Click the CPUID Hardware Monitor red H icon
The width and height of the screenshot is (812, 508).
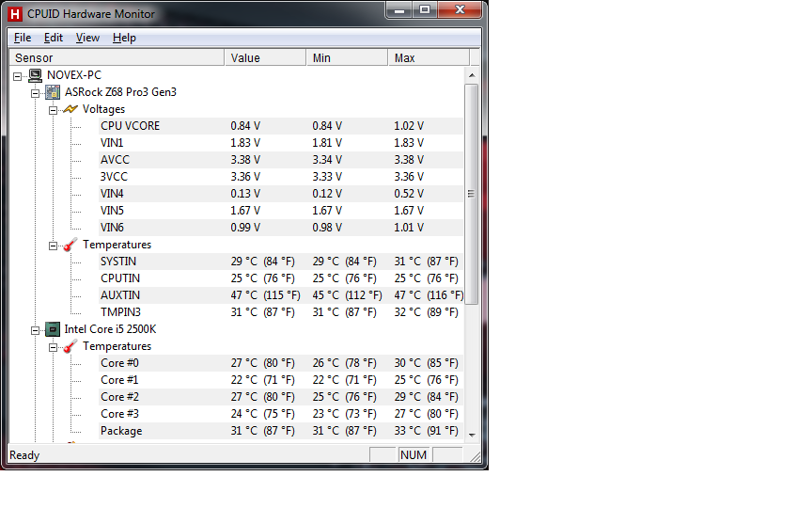[14, 14]
